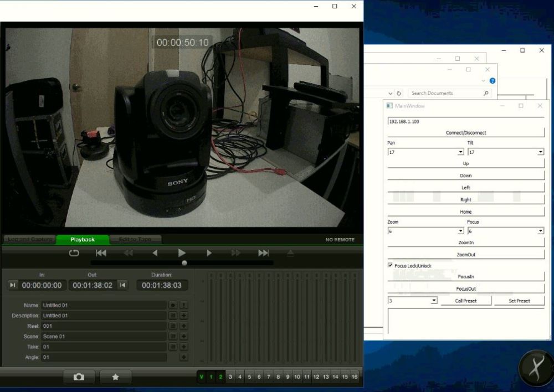Click the playback scrub slider handle

(184, 263)
